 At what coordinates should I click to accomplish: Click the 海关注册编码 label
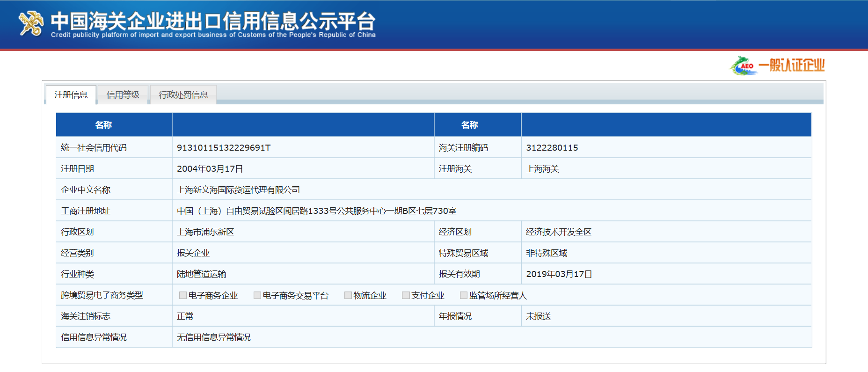(463, 148)
